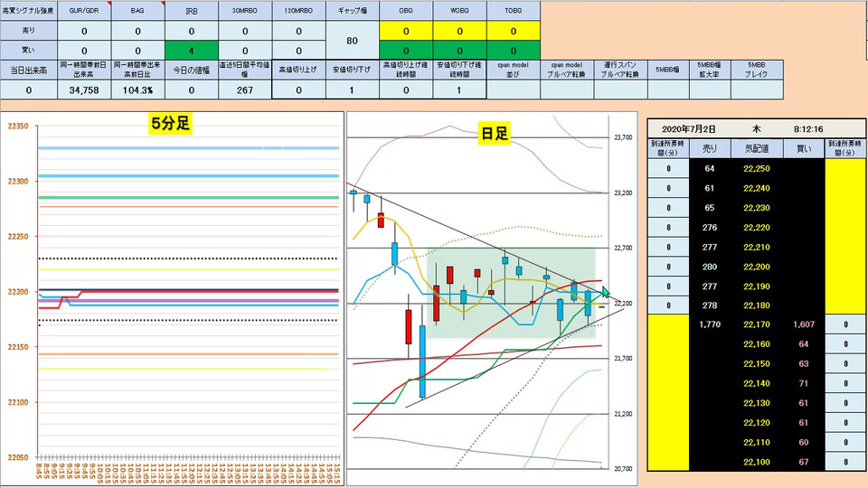Click the 8:12:16 time cell
Viewport: 868px width, 488px height.
808,129
